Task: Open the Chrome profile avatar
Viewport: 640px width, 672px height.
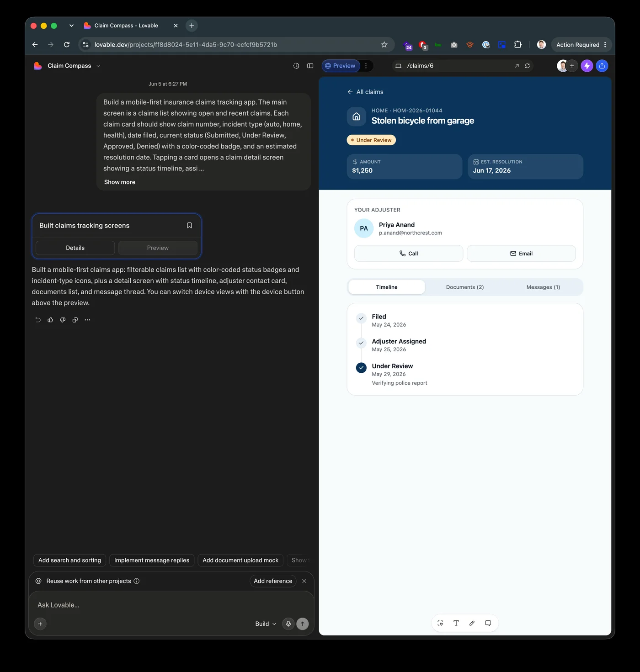Action: [x=541, y=45]
